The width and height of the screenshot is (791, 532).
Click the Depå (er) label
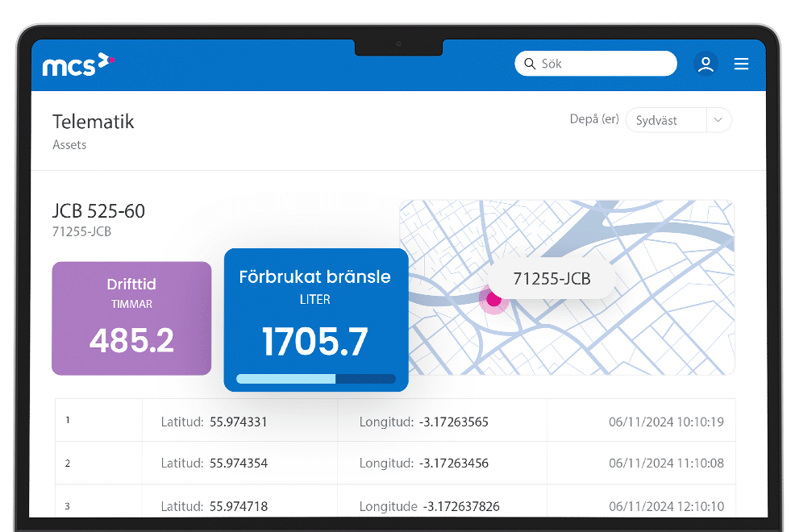click(594, 119)
